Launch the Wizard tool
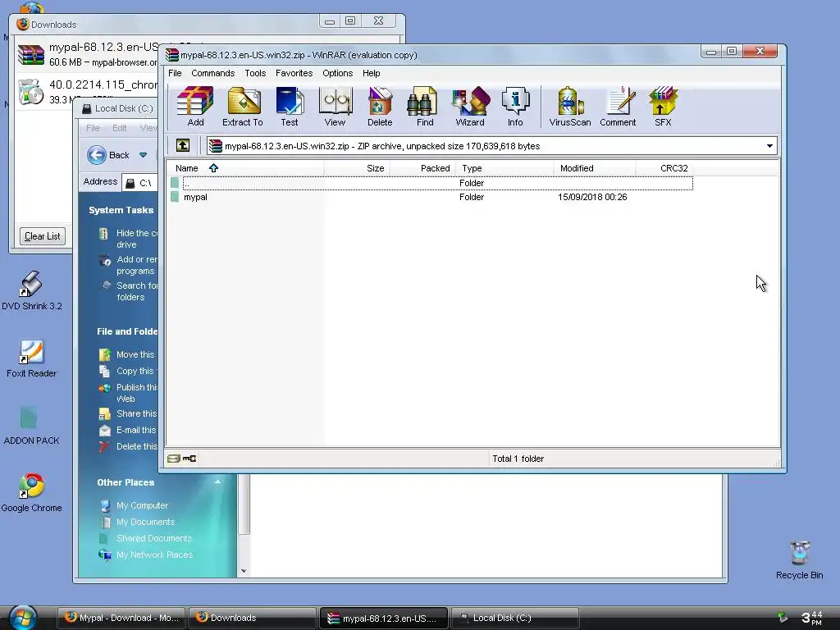 click(x=470, y=107)
